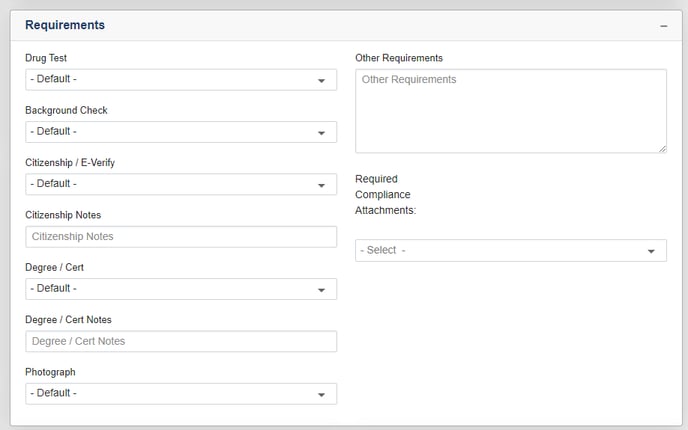
Task: Click the Other Requirements textarea resize handle
Action: [663, 149]
